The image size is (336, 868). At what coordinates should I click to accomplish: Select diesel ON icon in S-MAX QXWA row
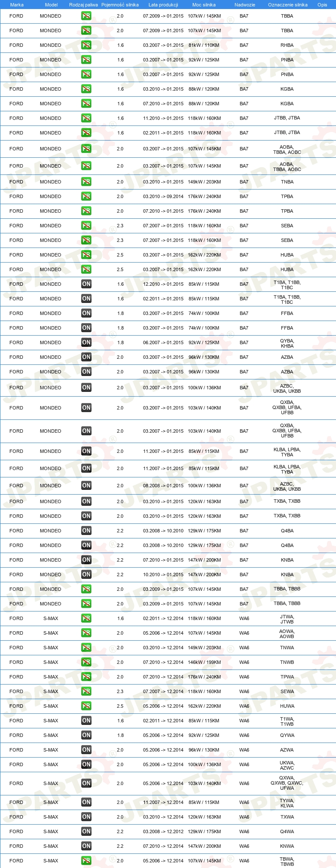86,783
